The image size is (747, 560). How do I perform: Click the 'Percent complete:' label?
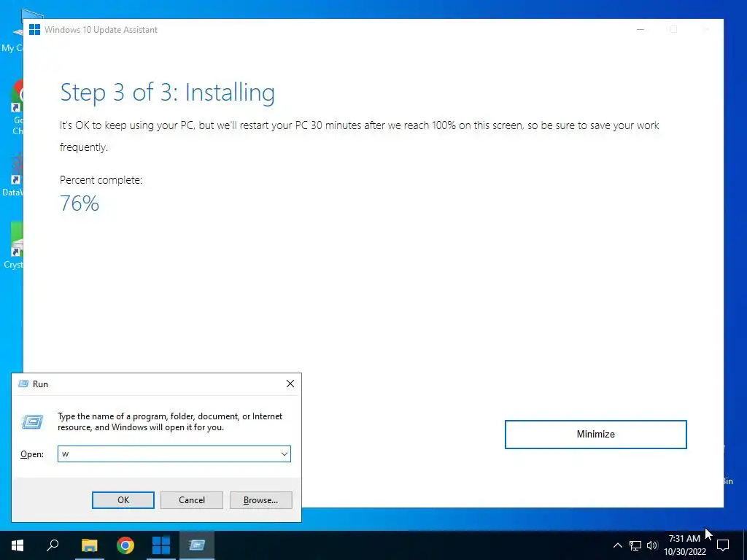tap(101, 180)
